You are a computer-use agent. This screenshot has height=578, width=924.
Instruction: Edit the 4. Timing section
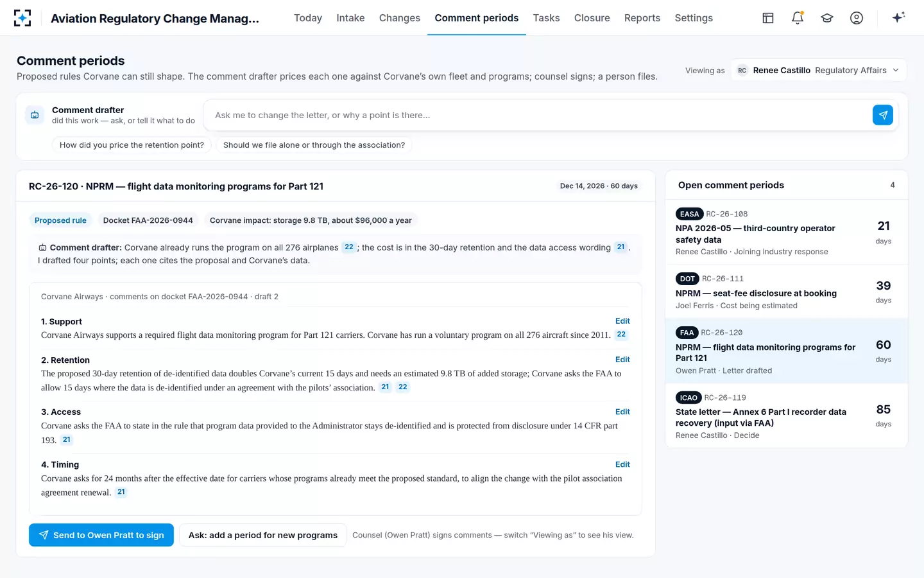pyautogui.click(x=622, y=464)
